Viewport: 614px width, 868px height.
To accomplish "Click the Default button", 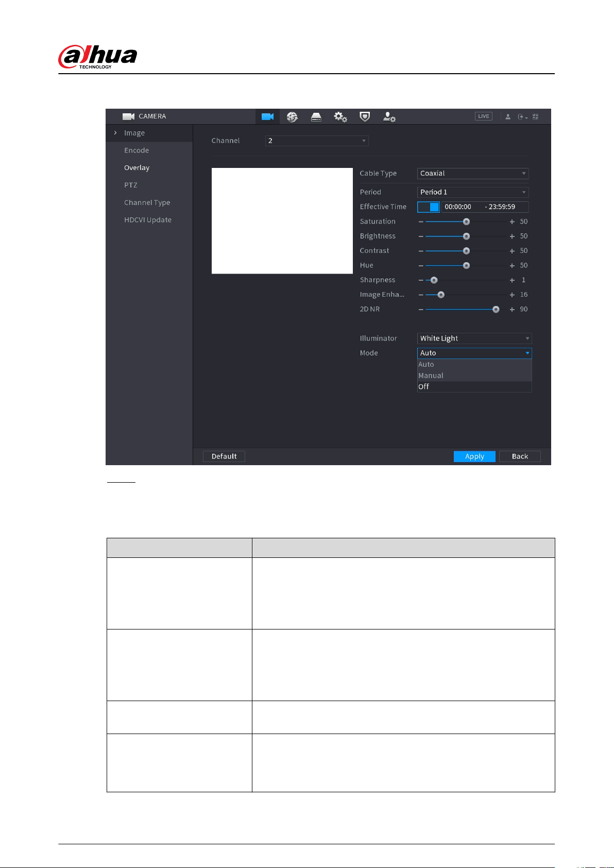I will click(x=224, y=456).
